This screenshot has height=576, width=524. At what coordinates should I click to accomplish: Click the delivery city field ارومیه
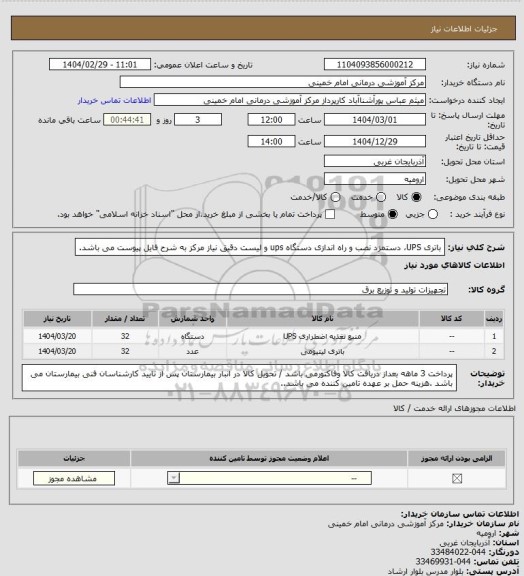[375, 179]
